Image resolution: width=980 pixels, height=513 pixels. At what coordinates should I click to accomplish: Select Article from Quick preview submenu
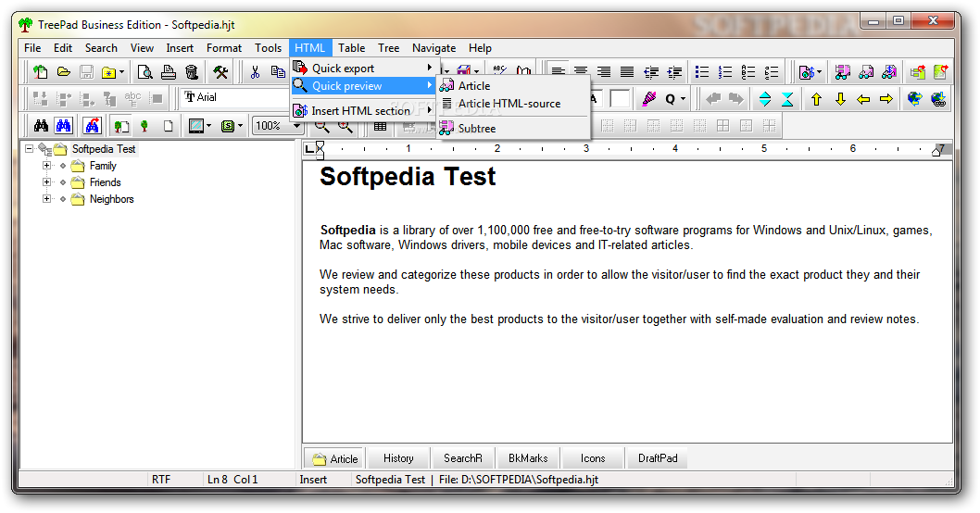514,85
